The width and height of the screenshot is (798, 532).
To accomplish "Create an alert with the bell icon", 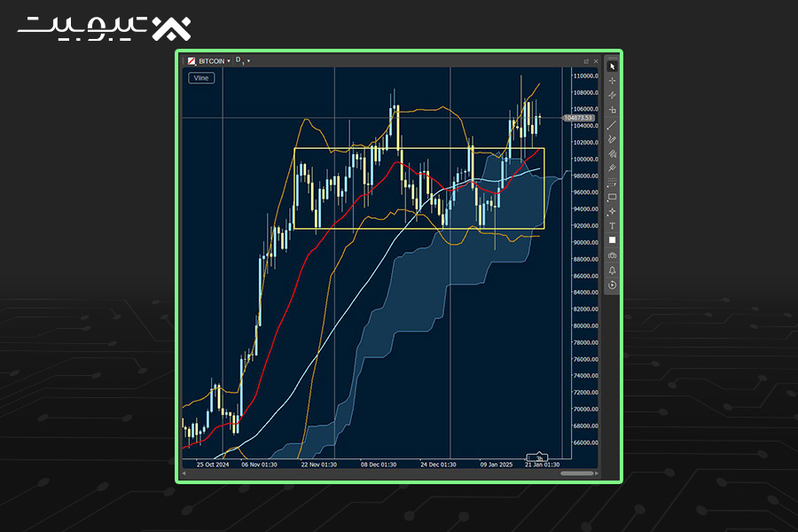I will tap(612, 270).
